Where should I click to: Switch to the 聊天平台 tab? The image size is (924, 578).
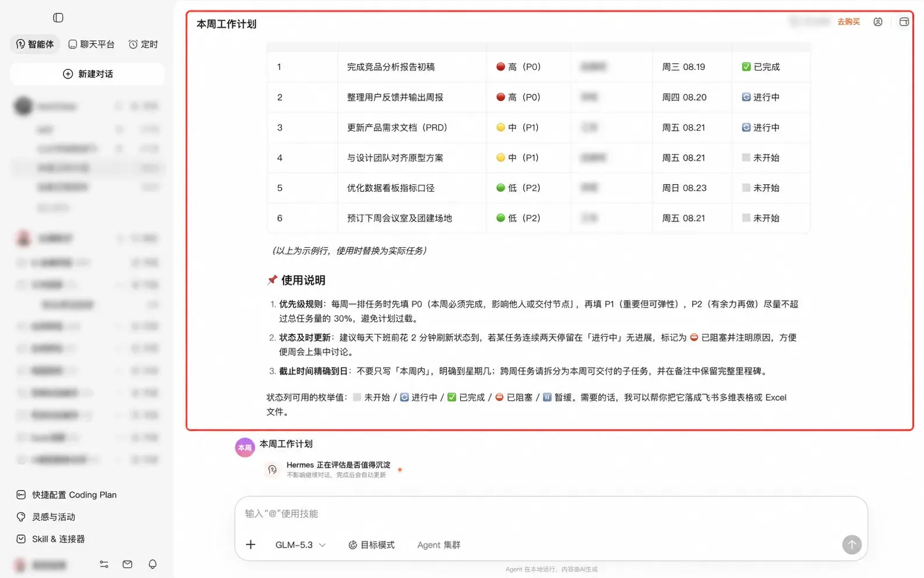[91, 44]
